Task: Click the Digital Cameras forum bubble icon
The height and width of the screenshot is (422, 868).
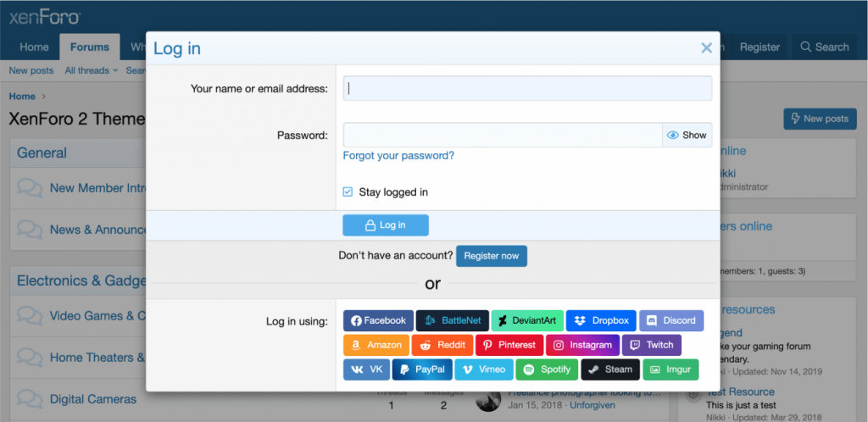Action: [x=30, y=399]
